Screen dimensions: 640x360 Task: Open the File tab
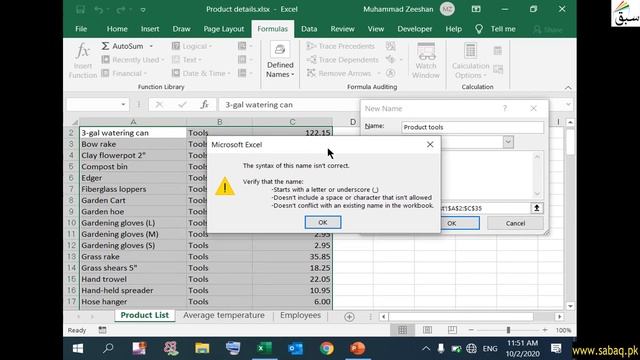pyautogui.click(x=81, y=29)
